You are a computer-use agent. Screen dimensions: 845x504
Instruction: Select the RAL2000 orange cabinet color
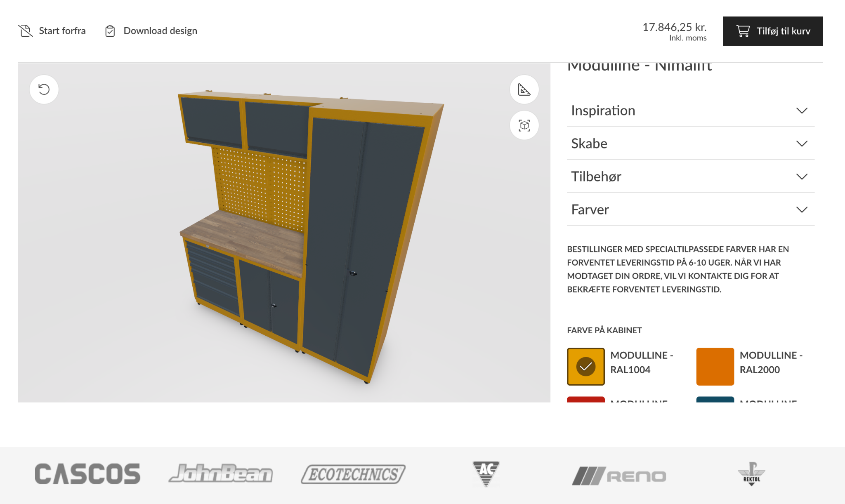[715, 367]
